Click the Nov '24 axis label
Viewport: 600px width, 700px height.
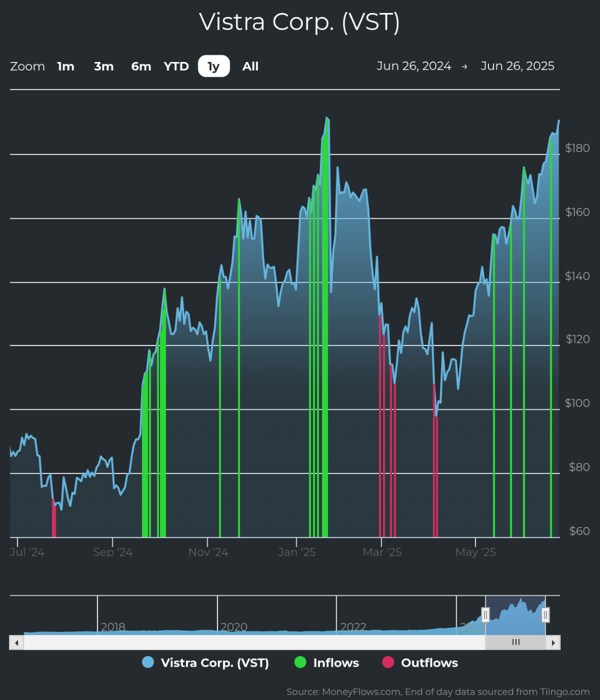(208, 552)
